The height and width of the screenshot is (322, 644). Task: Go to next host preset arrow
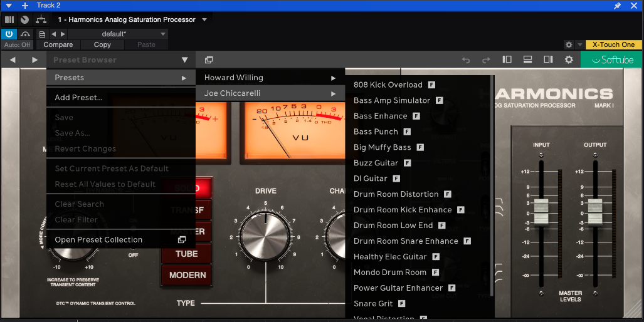(x=63, y=34)
